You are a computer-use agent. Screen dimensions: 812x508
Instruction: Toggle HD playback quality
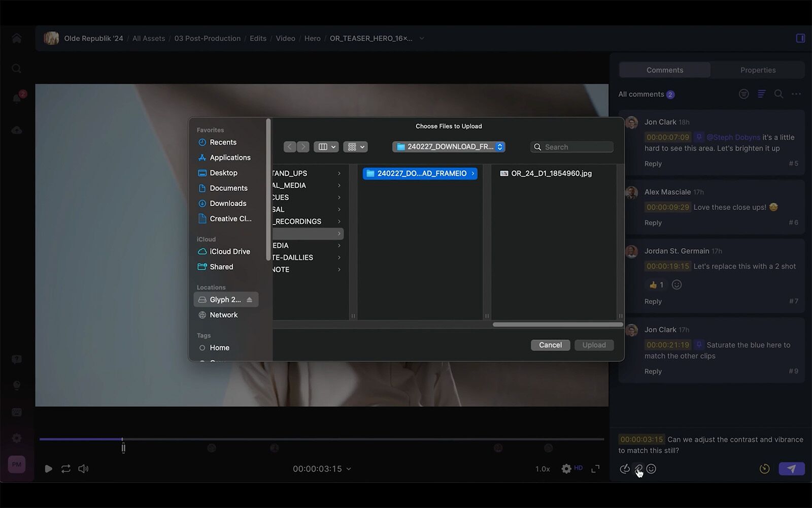[x=578, y=468]
